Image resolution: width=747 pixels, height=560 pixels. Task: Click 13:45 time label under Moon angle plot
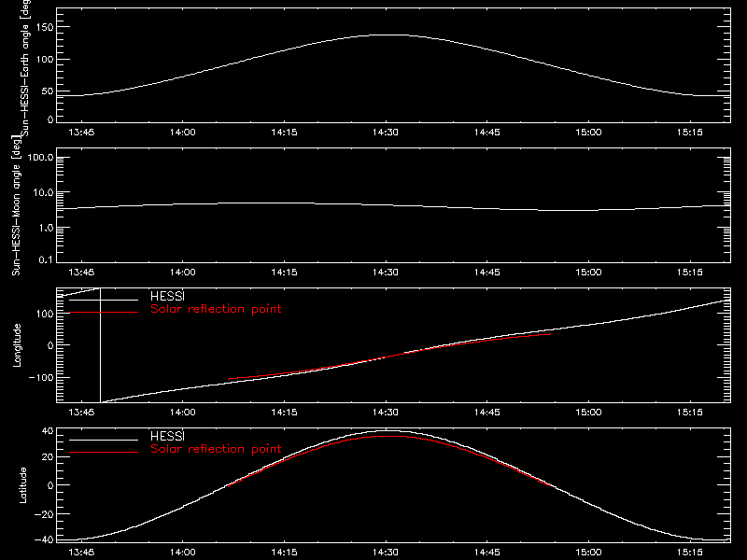click(81, 273)
